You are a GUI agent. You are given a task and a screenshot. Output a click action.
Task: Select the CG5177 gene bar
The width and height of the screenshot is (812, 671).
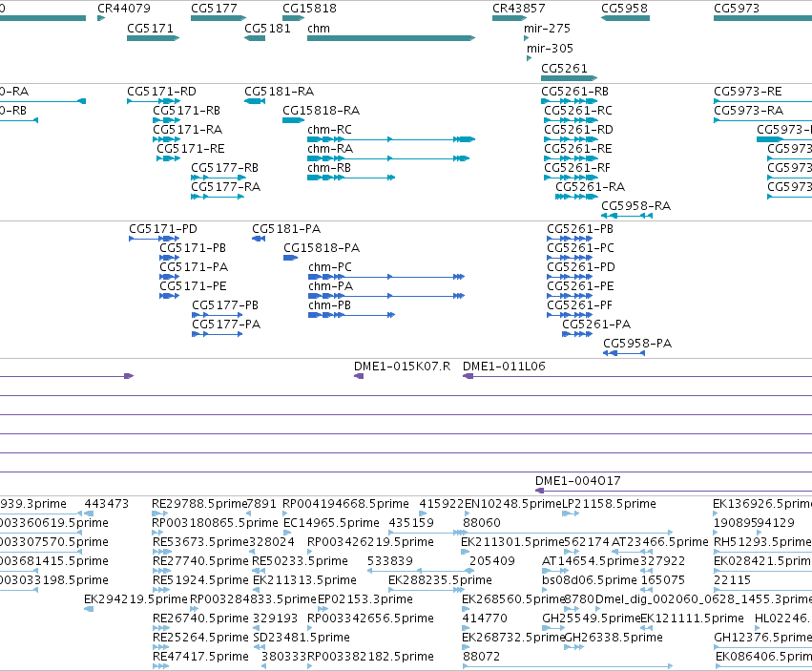pyautogui.click(x=218, y=18)
